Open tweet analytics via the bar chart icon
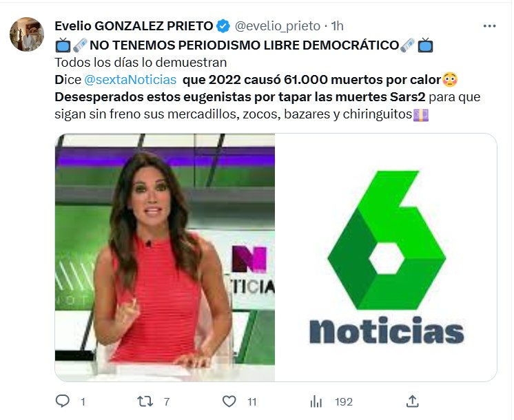This screenshot has width=514, height=420. pyautogui.click(x=316, y=401)
